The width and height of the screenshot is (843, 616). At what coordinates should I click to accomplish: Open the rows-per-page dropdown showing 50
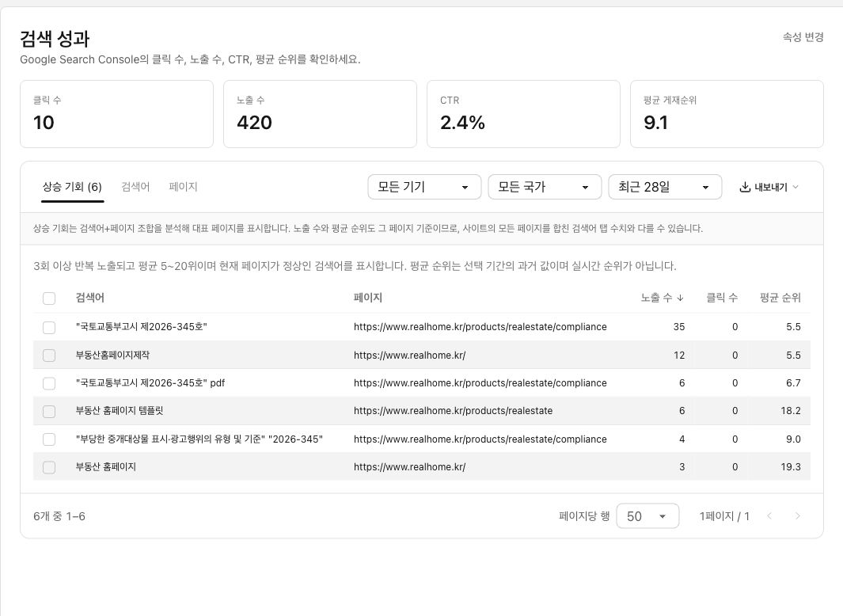pos(647,516)
